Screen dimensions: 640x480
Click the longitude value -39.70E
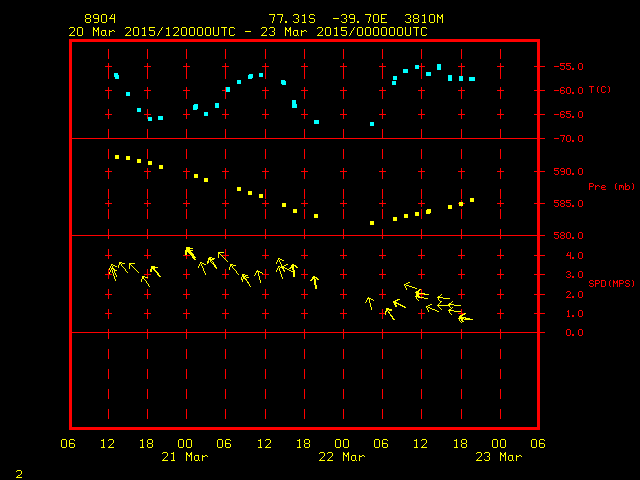(360, 19)
